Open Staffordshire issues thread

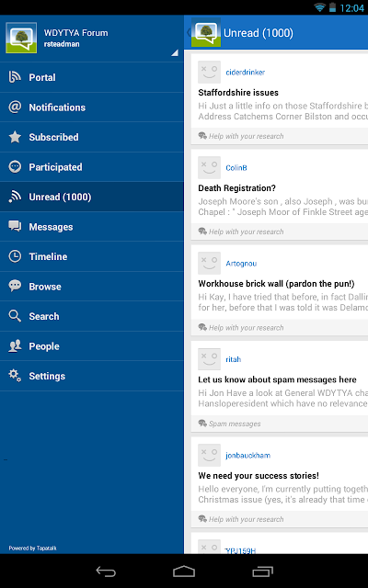[x=238, y=93]
